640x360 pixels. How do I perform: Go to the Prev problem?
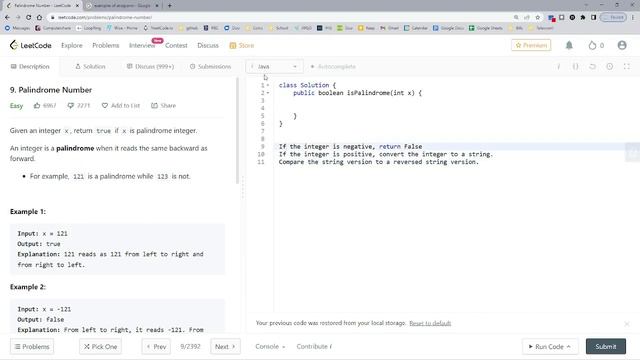pos(156,347)
